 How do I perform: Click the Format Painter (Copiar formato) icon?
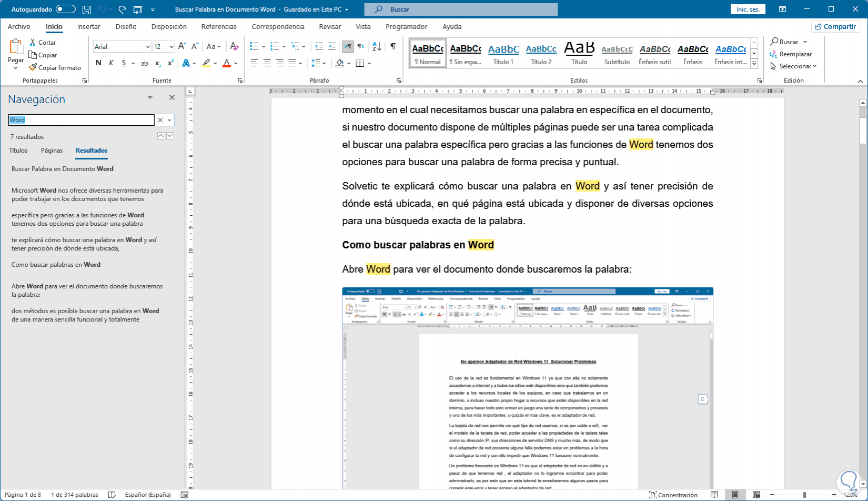[x=33, y=67]
